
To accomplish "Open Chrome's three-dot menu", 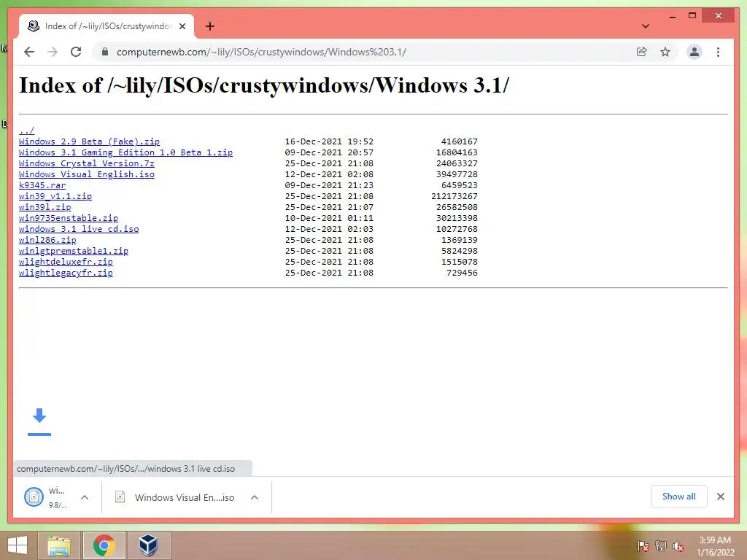I will pos(718,52).
